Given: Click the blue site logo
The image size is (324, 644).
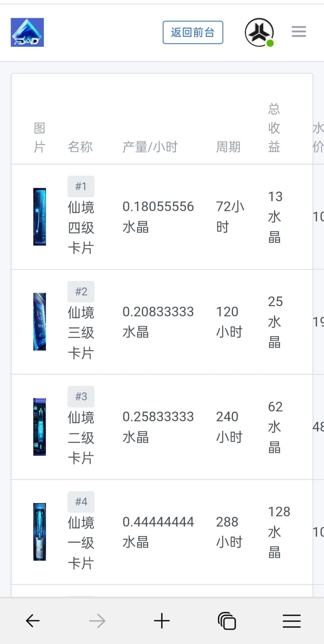Looking at the screenshot, I should pyautogui.click(x=27, y=32).
